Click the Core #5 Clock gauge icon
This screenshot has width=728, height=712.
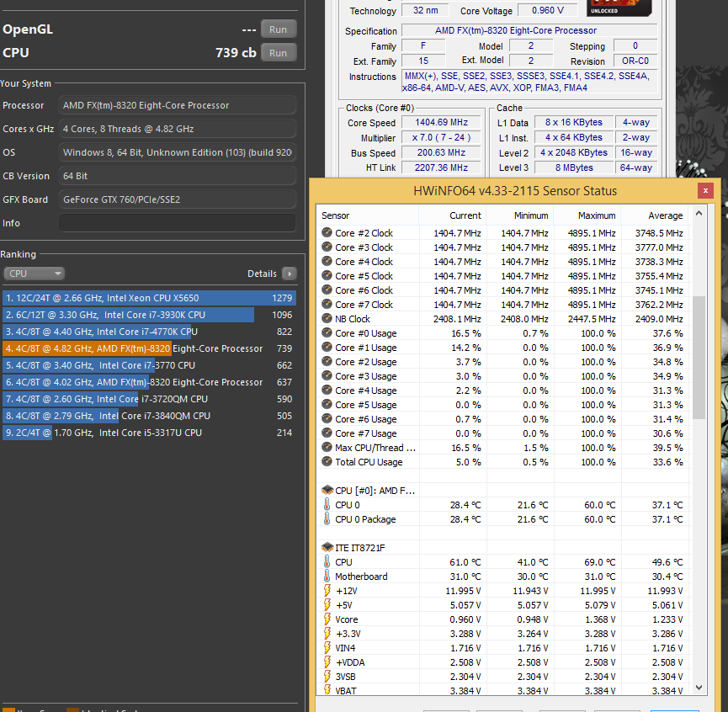tap(327, 276)
